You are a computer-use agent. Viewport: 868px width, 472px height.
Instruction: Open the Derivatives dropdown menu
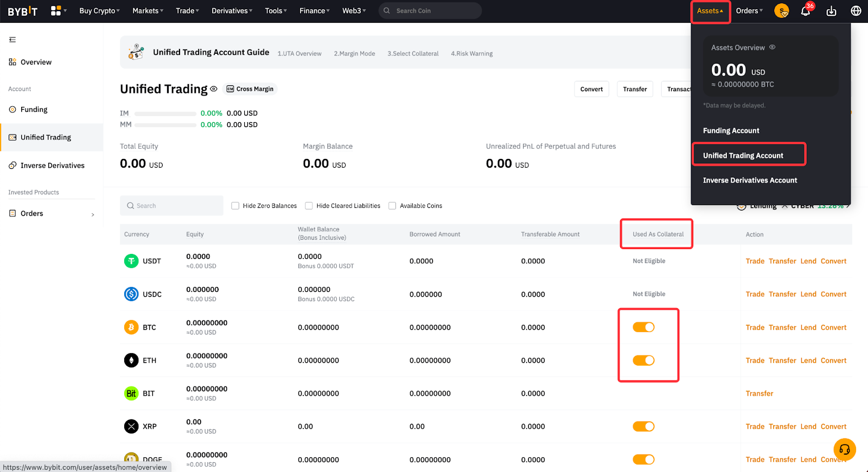[x=232, y=11]
